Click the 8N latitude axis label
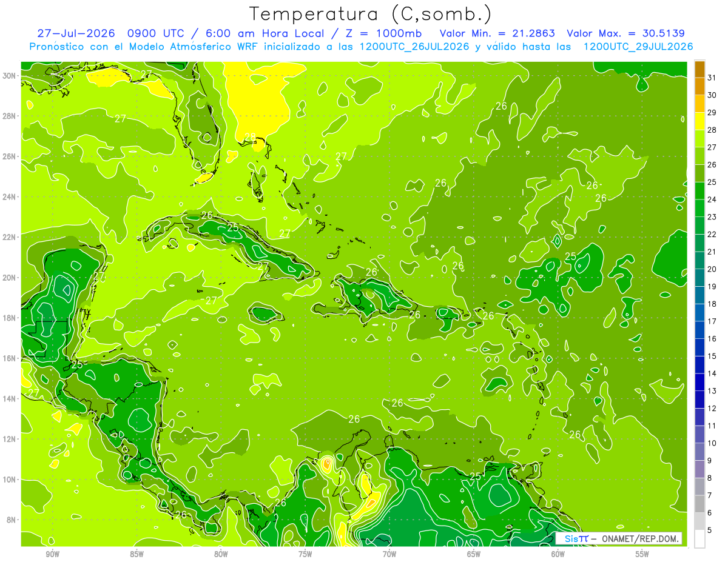Viewport: 728px width, 562px height. coord(12,520)
